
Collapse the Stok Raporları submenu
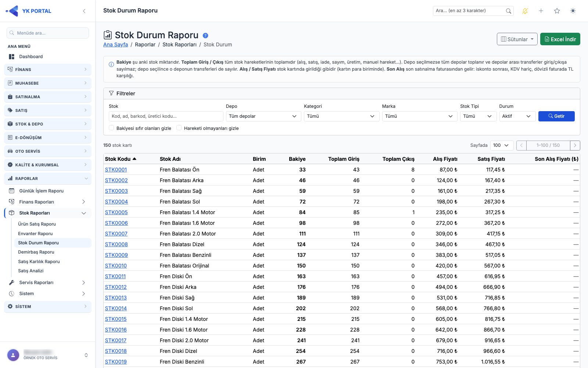click(x=48, y=213)
